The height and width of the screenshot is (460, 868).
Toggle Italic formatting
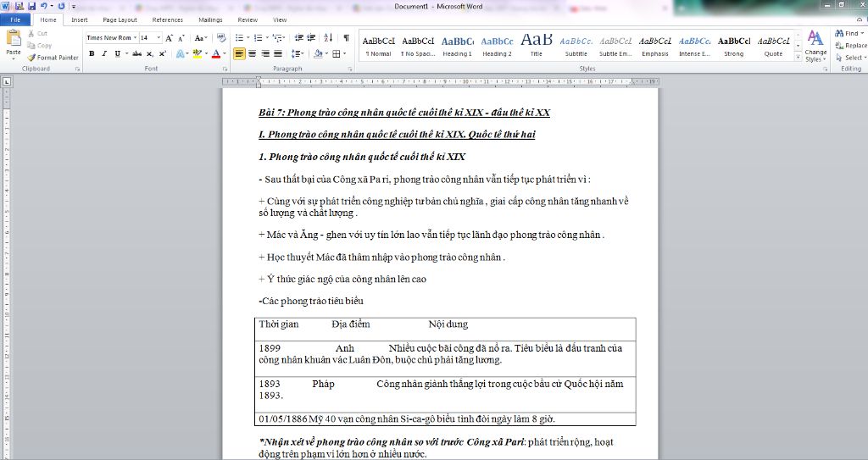tap(104, 53)
